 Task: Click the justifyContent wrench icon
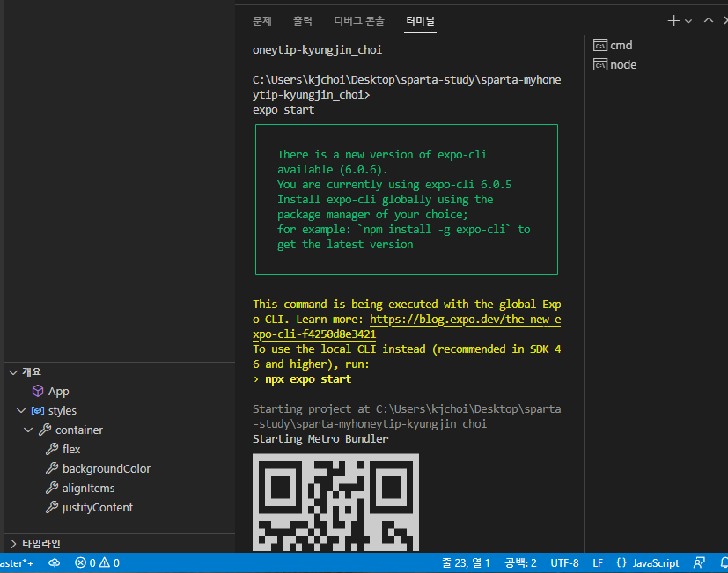point(52,507)
